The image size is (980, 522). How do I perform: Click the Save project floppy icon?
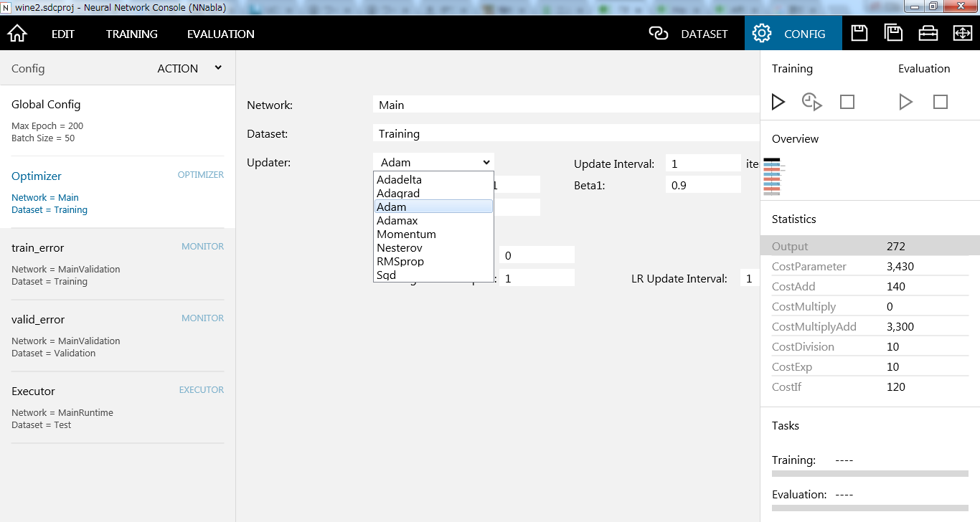(x=859, y=34)
